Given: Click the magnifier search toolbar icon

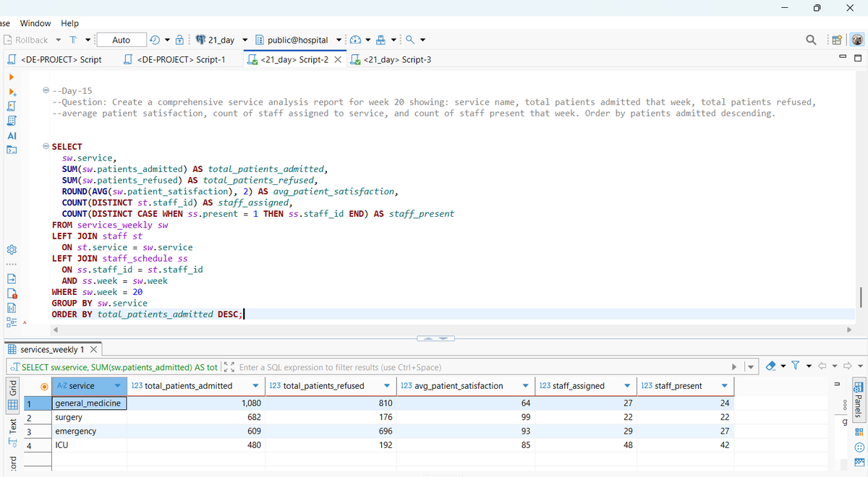Looking at the screenshot, I should point(410,40).
